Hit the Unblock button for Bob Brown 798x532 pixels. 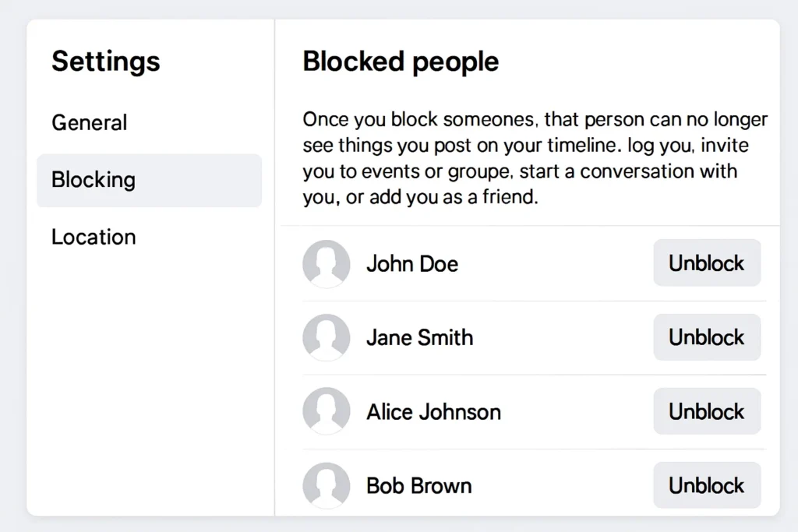coord(706,485)
